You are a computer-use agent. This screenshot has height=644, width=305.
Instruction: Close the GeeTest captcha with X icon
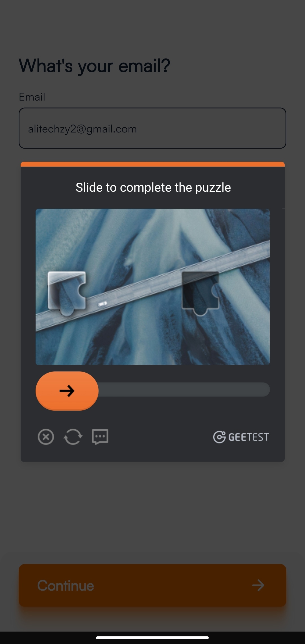(46, 437)
